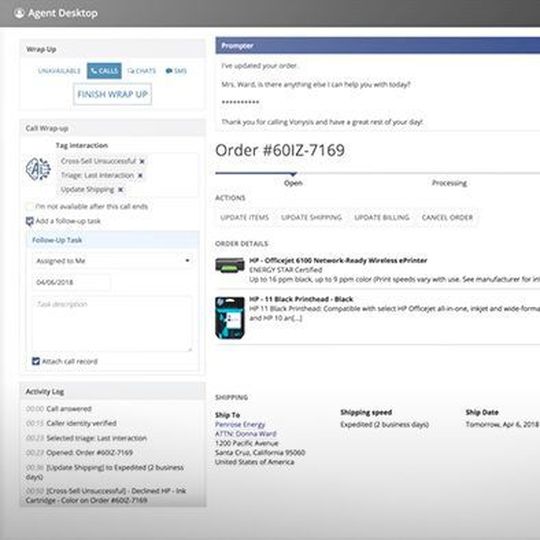The width and height of the screenshot is (540, 540).
Task: Switch to SMS channel
Action: pos(176,71)
